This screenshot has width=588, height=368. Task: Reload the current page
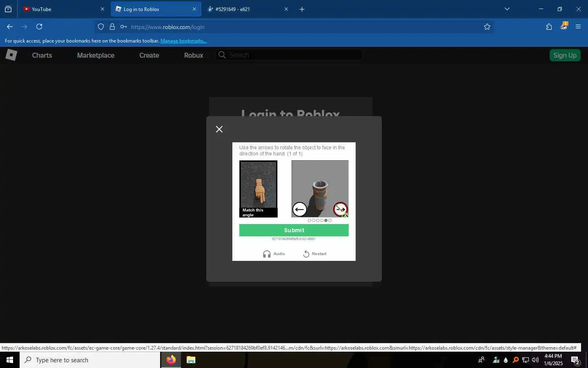(39, 27)
